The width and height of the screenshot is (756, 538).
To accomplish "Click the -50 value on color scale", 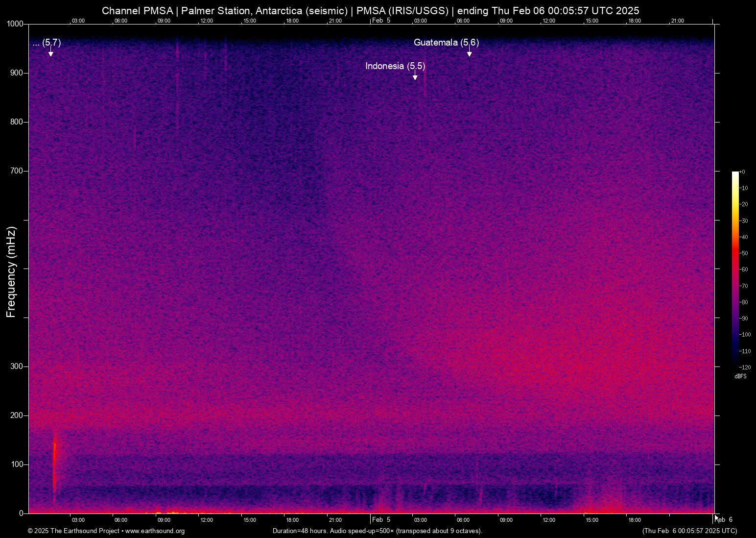I will 744,253.
